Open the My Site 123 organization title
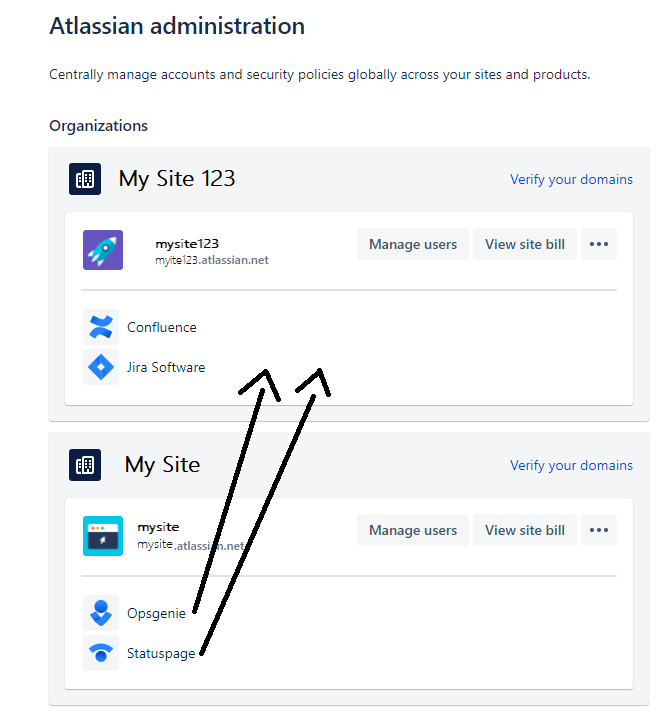 tap(177, 179)
